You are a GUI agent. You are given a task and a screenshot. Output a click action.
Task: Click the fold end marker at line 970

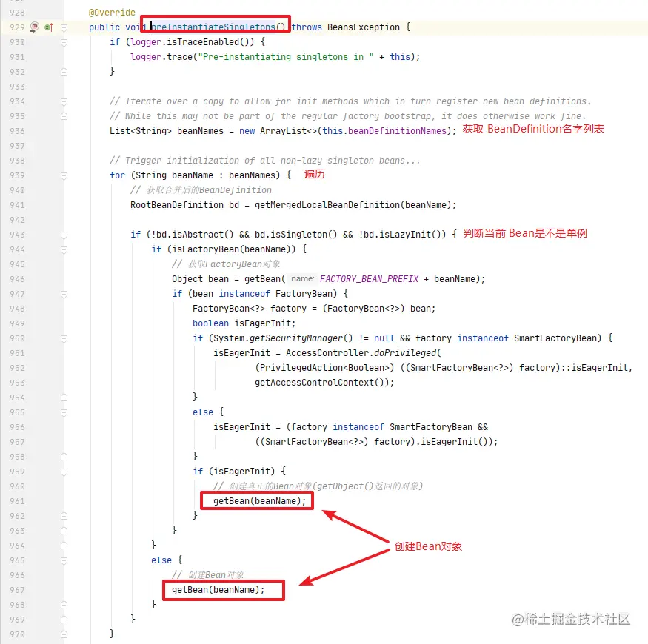[64, 634]
